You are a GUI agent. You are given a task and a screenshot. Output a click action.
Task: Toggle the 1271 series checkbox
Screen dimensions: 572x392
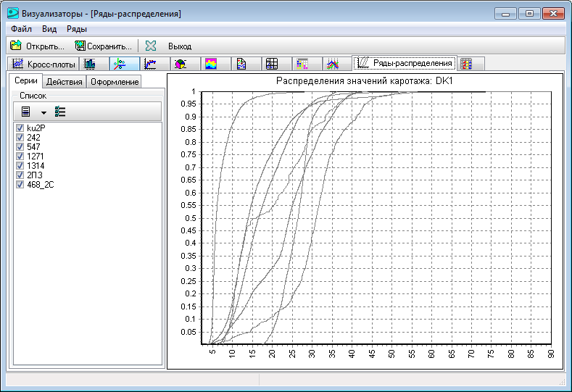(x=20, y=157)
